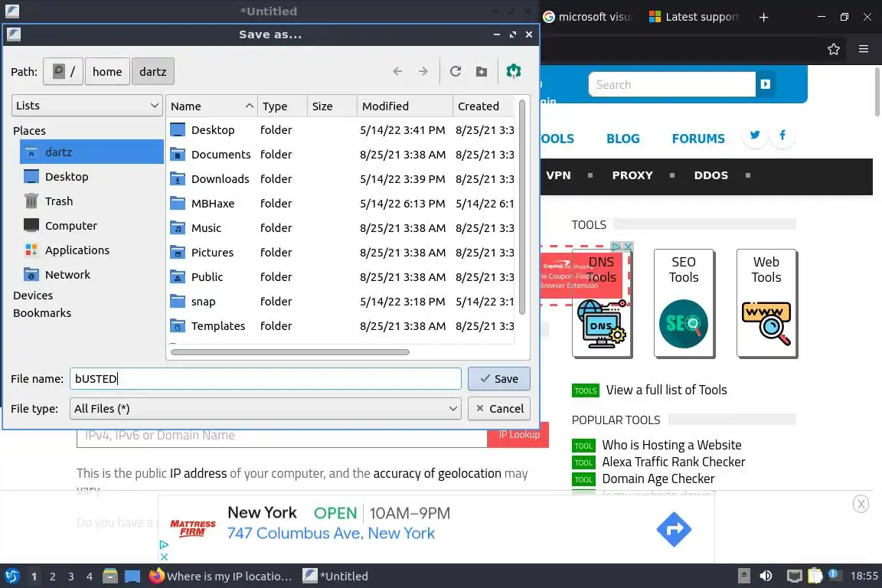Click the Save button
This screenshot has height=588, width=882.
click(499, 379)
